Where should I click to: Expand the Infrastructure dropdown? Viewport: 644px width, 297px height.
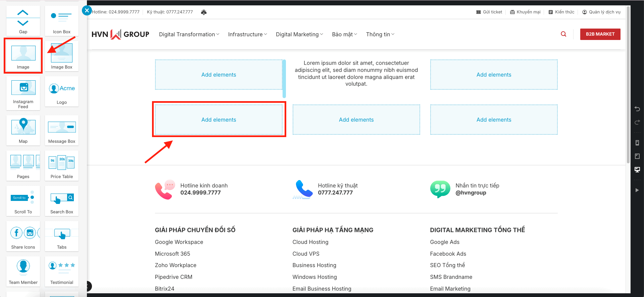click(247, 34)
